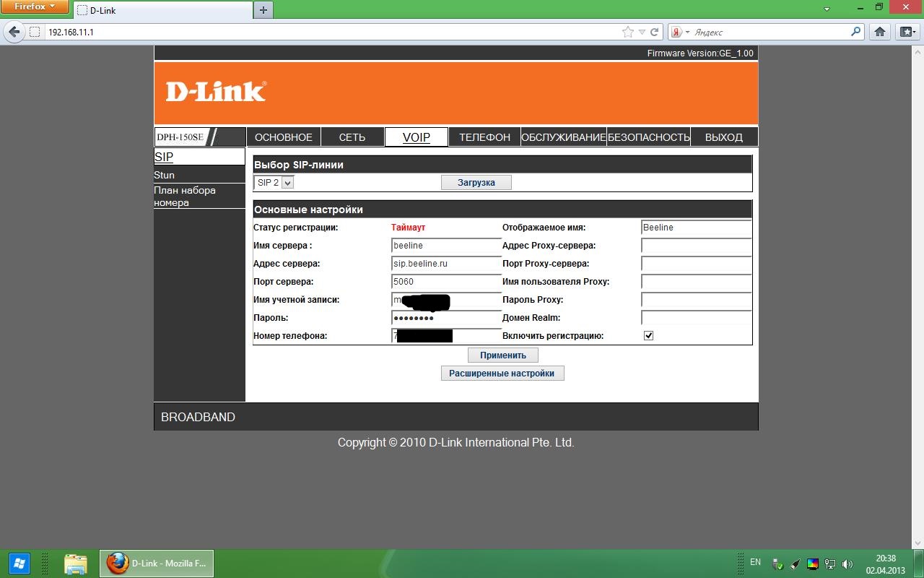The image size is (924, 578).
Task: Go back using the browser back arrow
Action: (x=14, y=32)
